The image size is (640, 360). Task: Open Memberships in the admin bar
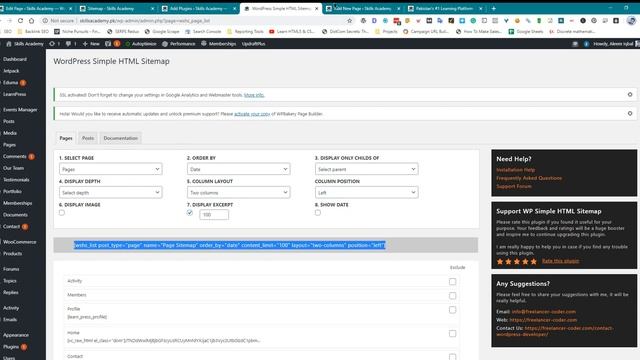click(218, 44)
